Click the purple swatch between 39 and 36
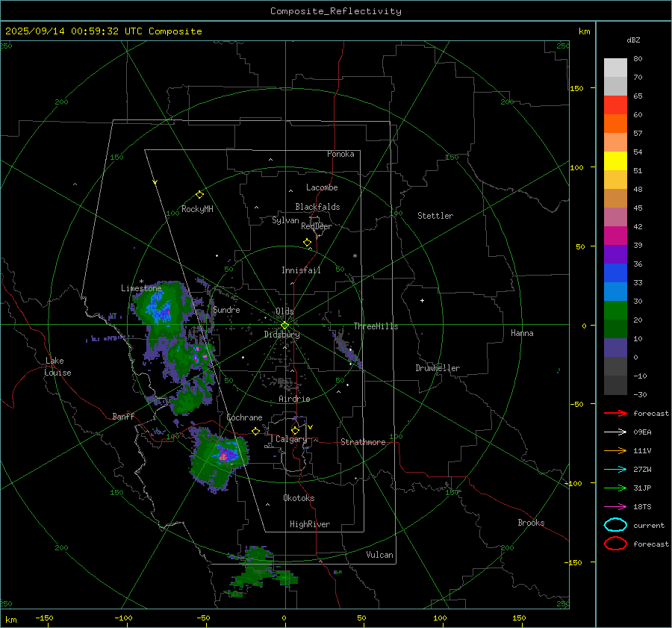The image size is (672, 628). pos(615,254)
